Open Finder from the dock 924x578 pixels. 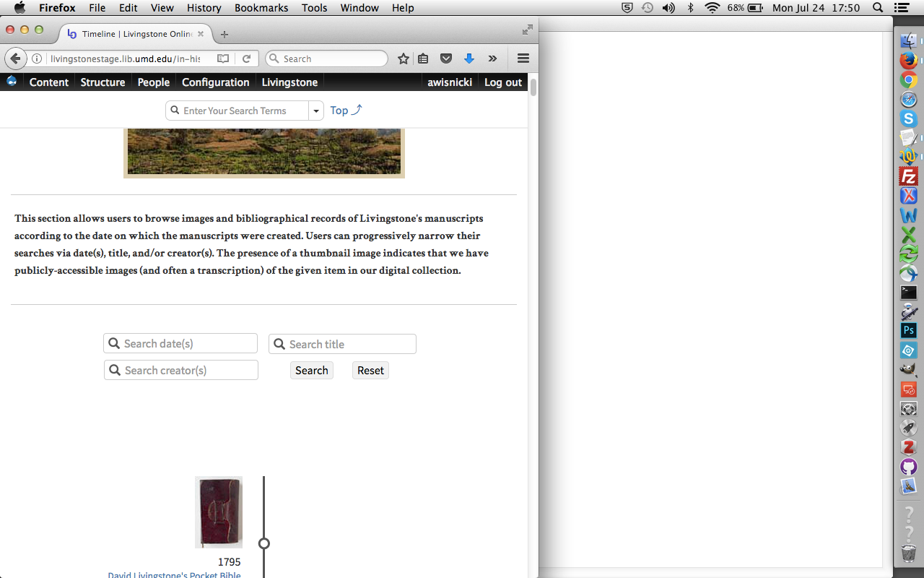[908, 41]
